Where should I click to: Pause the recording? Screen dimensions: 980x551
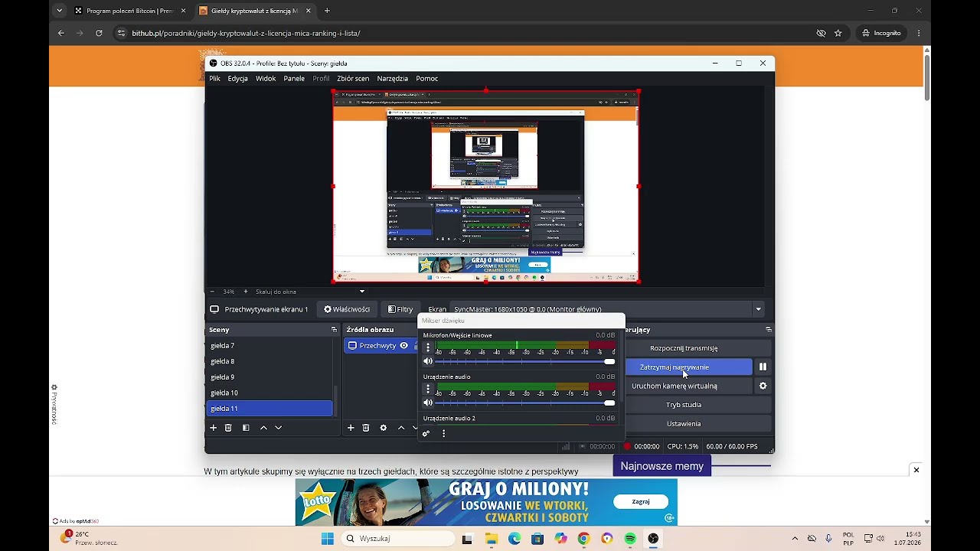(763, 367)
